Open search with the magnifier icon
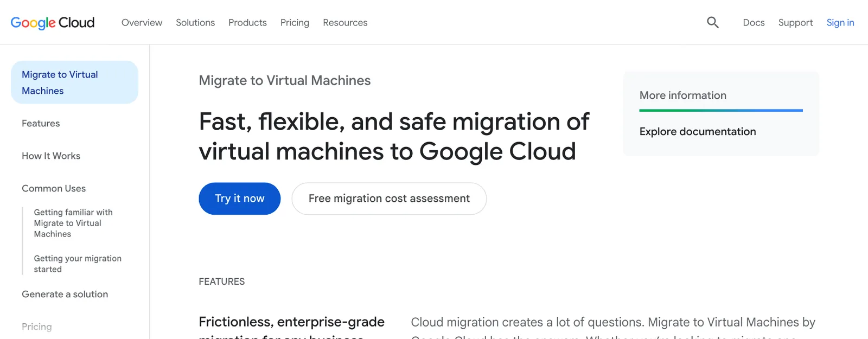Screen dimensions: 868x339 [713, 22]
